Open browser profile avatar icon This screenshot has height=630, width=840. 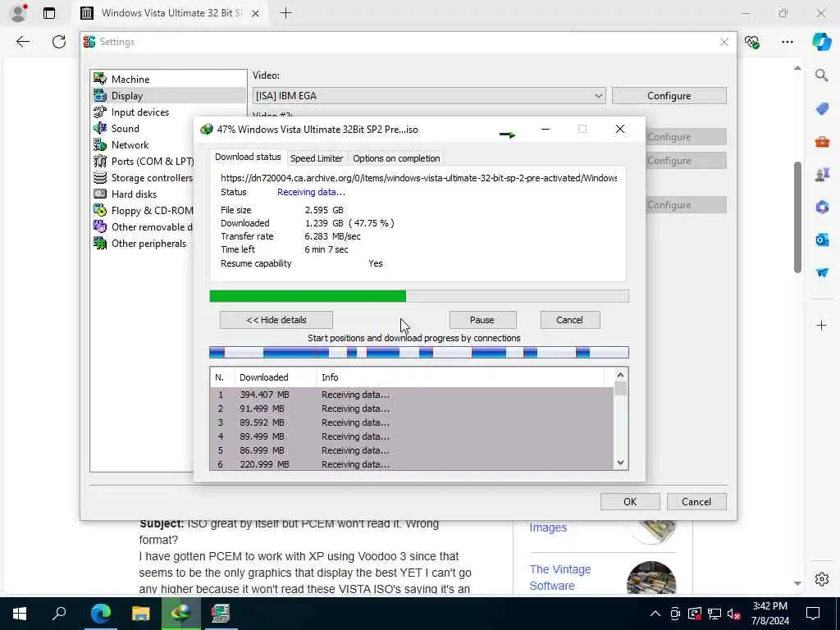click(x=18, y=13)
